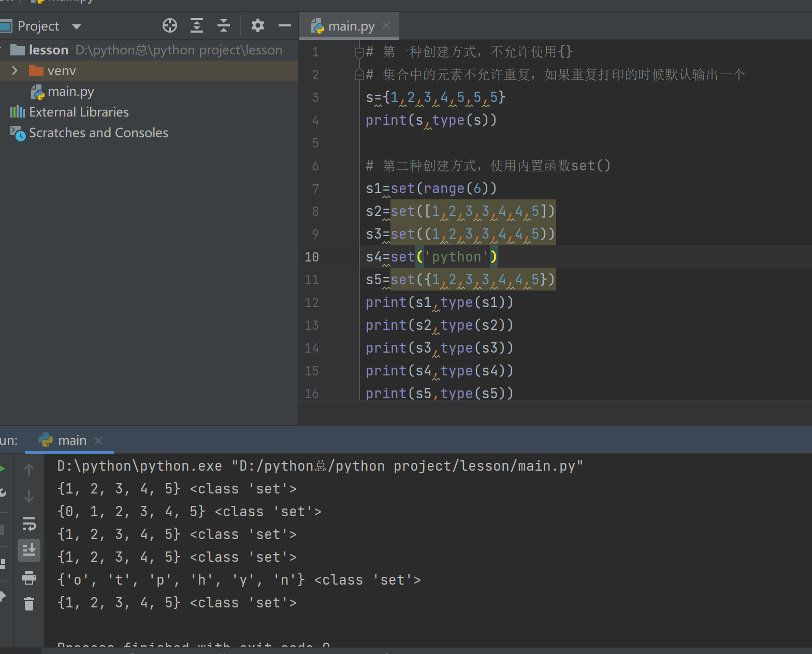Click the Collapse All icon in Project panel

tap(224, 25)
